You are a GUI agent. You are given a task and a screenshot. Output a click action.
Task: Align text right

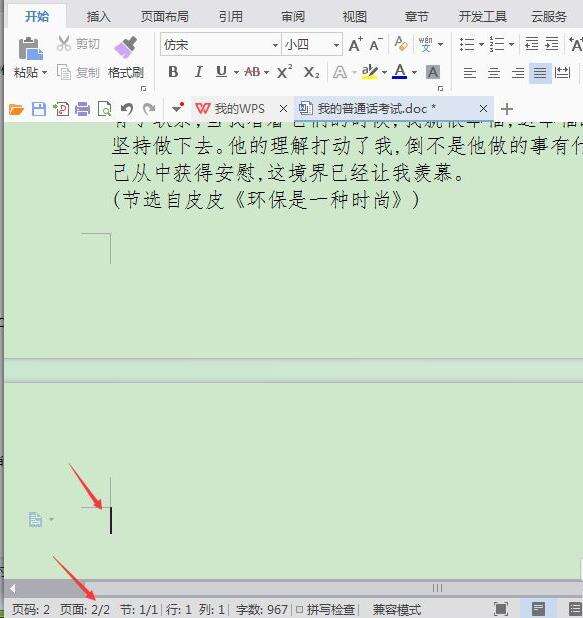pos(518,73)
